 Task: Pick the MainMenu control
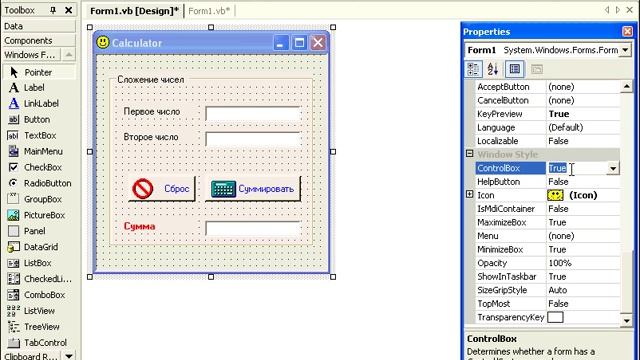tap(39, 151)
